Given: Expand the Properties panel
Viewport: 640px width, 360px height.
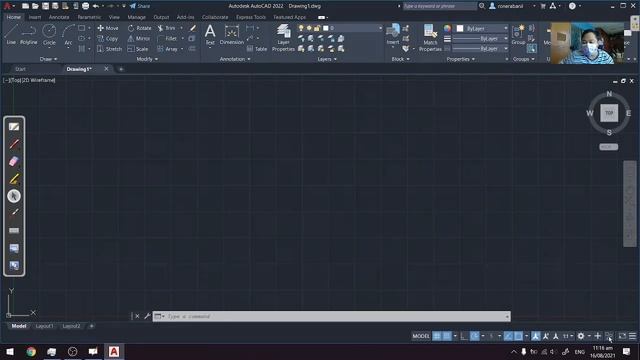Looking at the screenshot, I should click(461, 59).
